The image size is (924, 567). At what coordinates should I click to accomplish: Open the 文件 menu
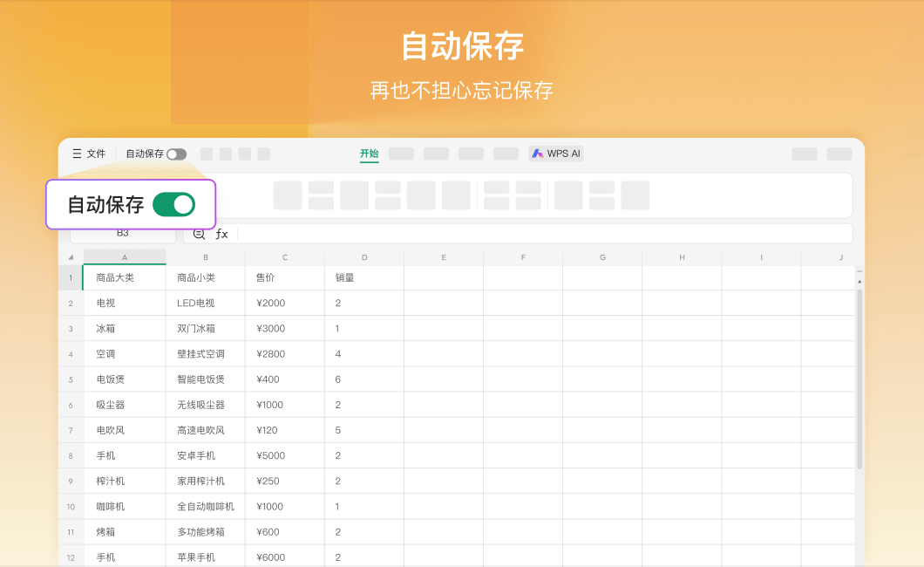point(94,153)
